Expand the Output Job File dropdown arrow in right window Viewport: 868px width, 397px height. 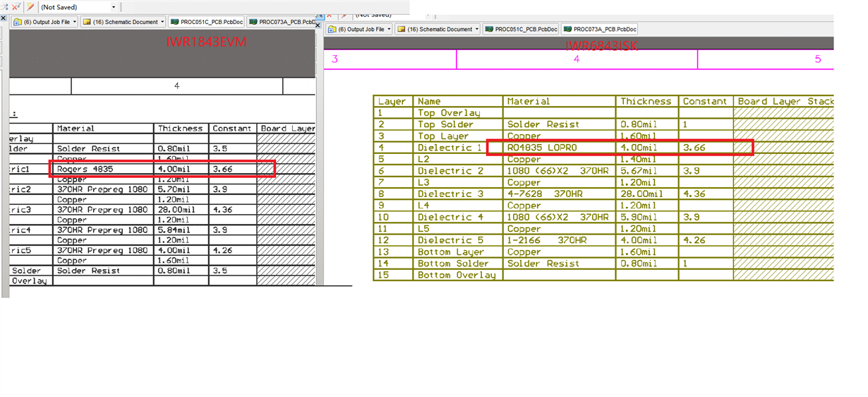[390, 30]
